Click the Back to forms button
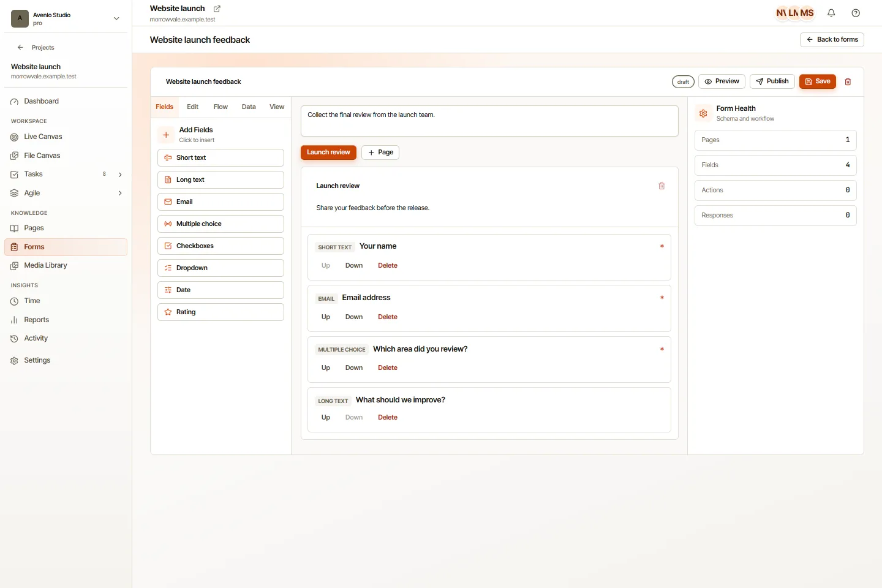This screenshot has width=882, height=588. pos(832,39)
